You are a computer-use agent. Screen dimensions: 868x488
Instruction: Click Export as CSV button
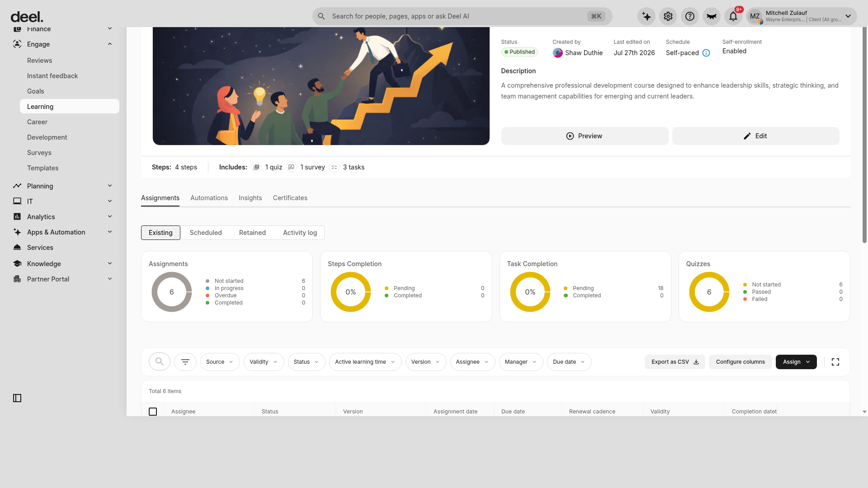pyautogui.click(x=675, y=362)
